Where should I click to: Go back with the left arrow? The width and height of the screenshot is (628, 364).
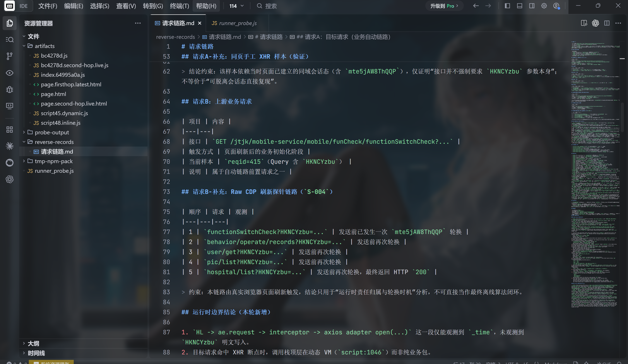coord(476,6)
